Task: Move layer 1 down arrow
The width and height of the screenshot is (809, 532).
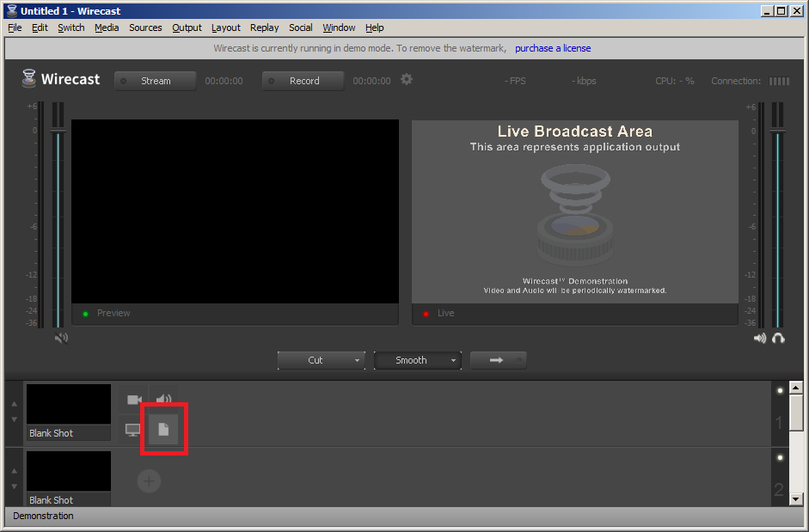Action: 15,419
